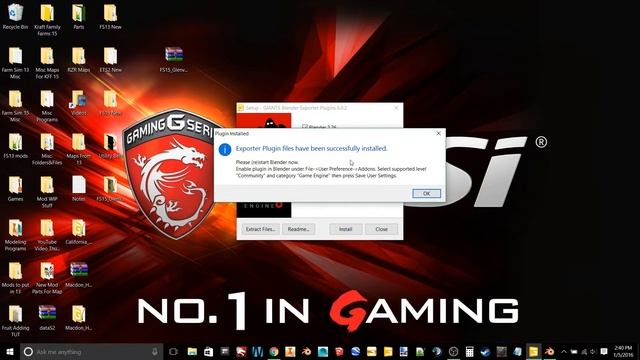This screenshot has height=360, width=640.
Task: Select the Kraft Family Farms 15 folder
Action: click(x=47, y=20)
